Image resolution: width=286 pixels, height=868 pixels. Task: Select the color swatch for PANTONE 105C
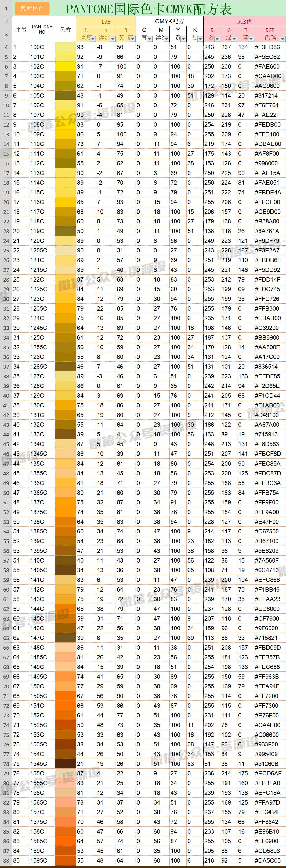66,95
